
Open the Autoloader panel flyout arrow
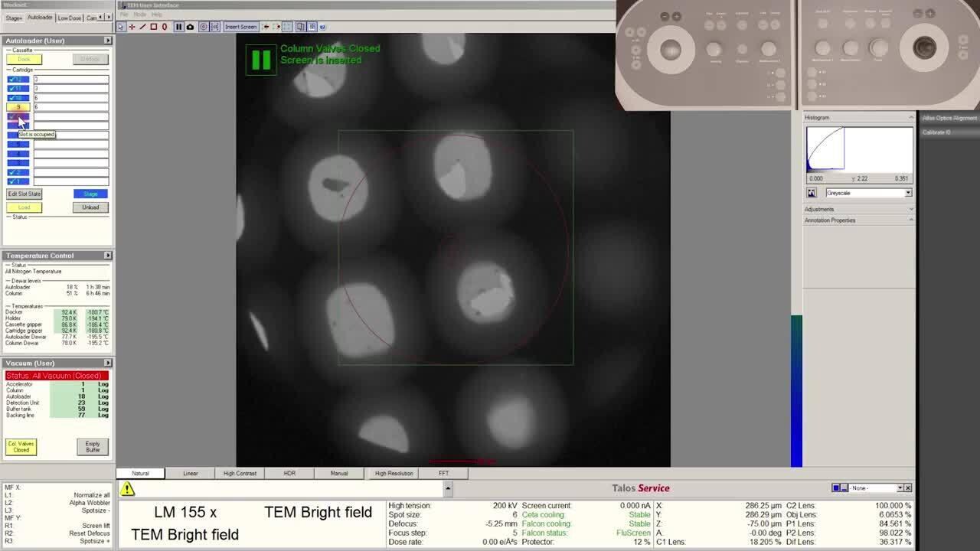tap(107, 41)
